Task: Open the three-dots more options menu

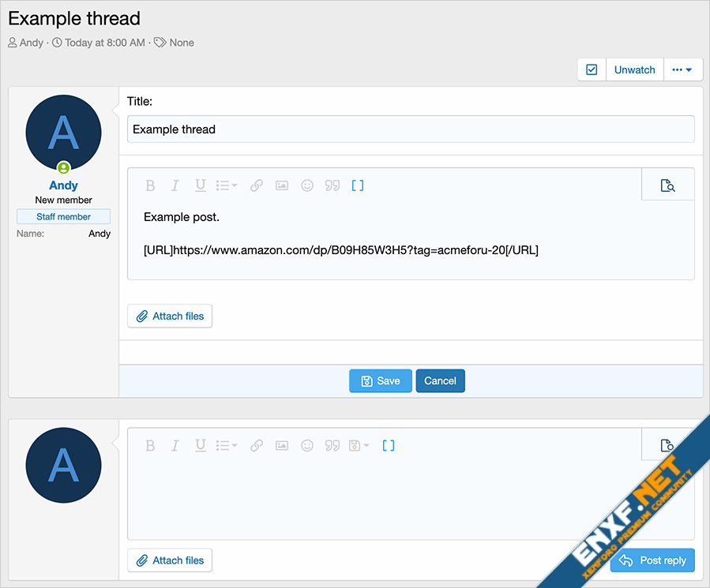Action: coord(682,69)
